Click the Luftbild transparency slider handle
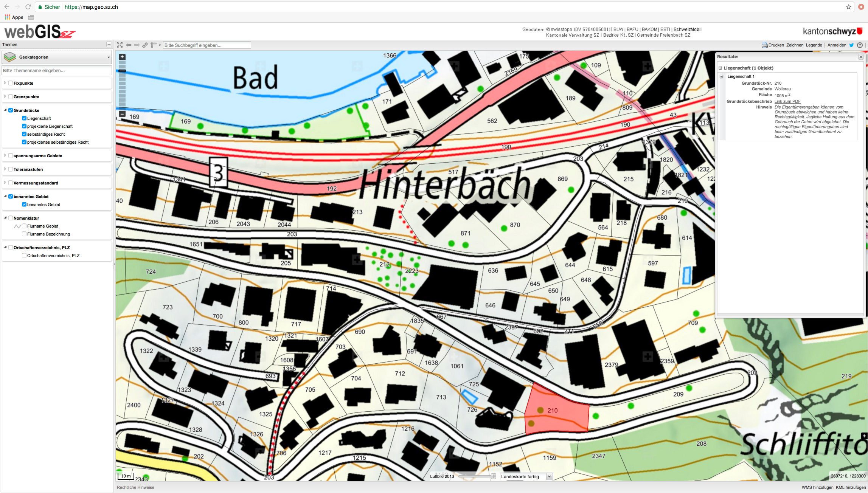868x493 pixels. tap(493, 476)
